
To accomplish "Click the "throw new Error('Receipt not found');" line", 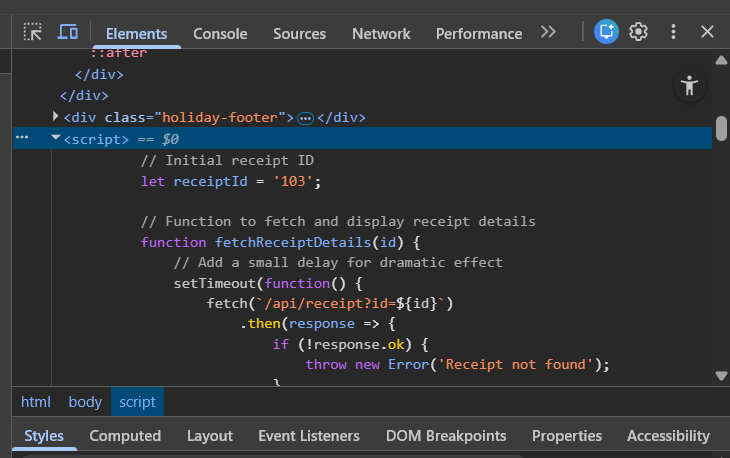I will pyautogui.click(x=458, y=364).
